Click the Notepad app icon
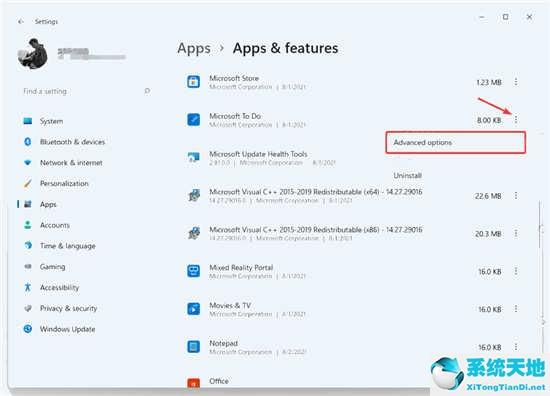Viewport: 550px width, 396px height. pos(194,347)
